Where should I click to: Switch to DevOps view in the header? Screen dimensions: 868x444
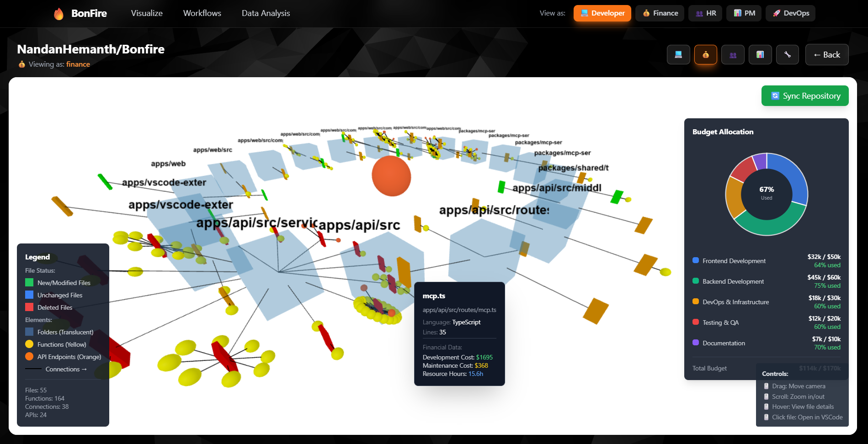tap(790, 13)
